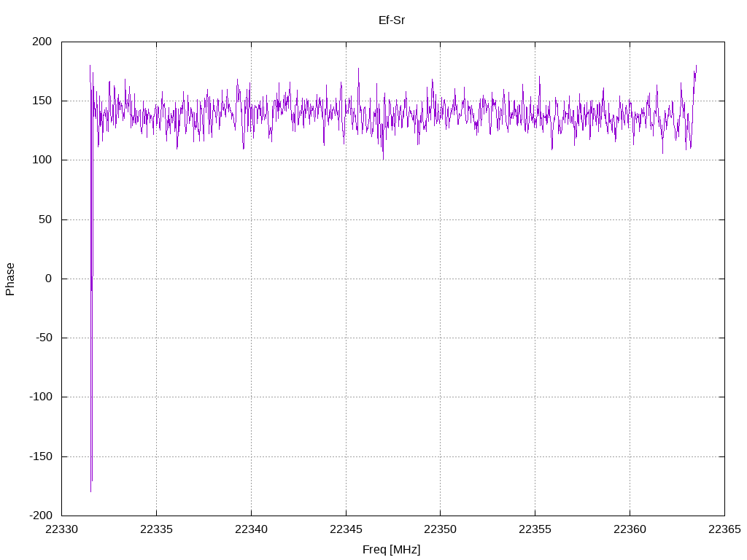Click x-axis tick label 22355
The height and width of the screenshot is (560, 747).
535,529
